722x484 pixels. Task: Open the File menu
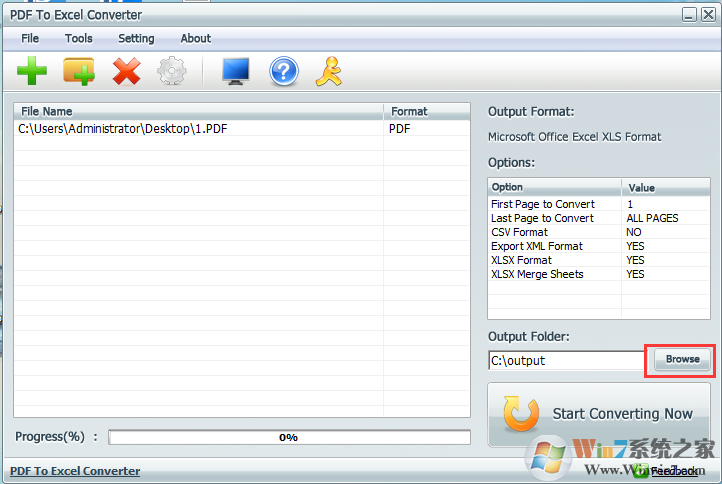[x=30, y=38]
